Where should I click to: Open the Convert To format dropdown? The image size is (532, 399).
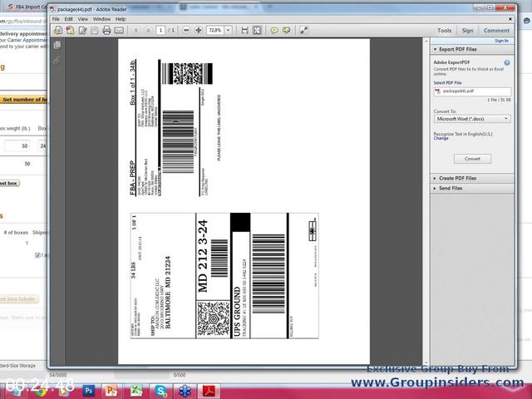[x=472, y=119]
